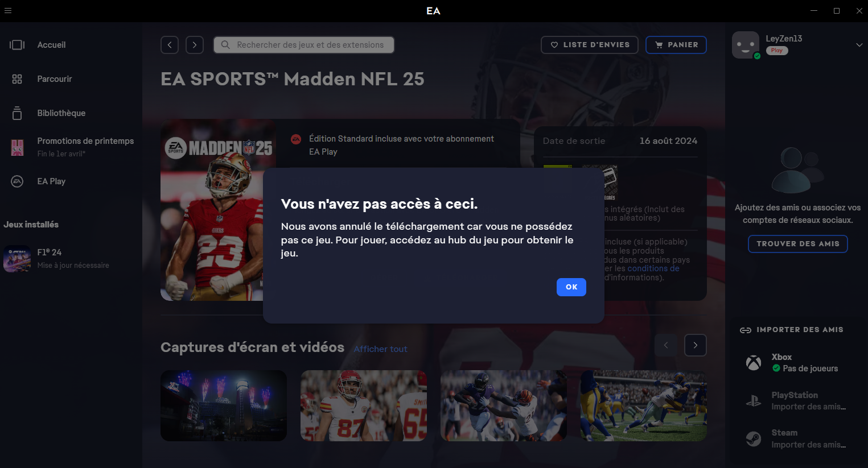This screenshot has height=468, width=868.
Task: Click the LeyZen13 avatar icon
Action: pos(746,45)
